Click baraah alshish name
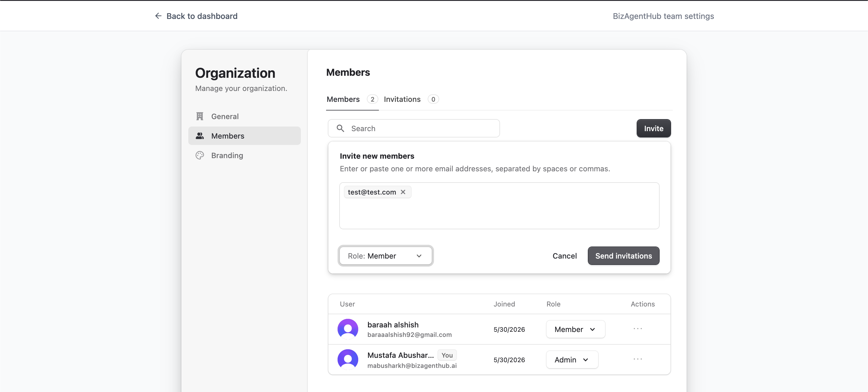Screen dimensions: 868x392 pos(393,324)
